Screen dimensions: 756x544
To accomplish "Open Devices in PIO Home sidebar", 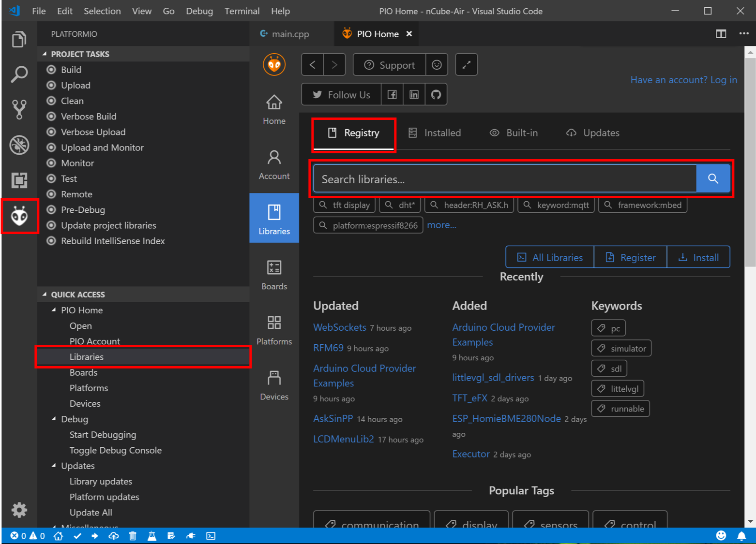I will (x=274, y=386).
